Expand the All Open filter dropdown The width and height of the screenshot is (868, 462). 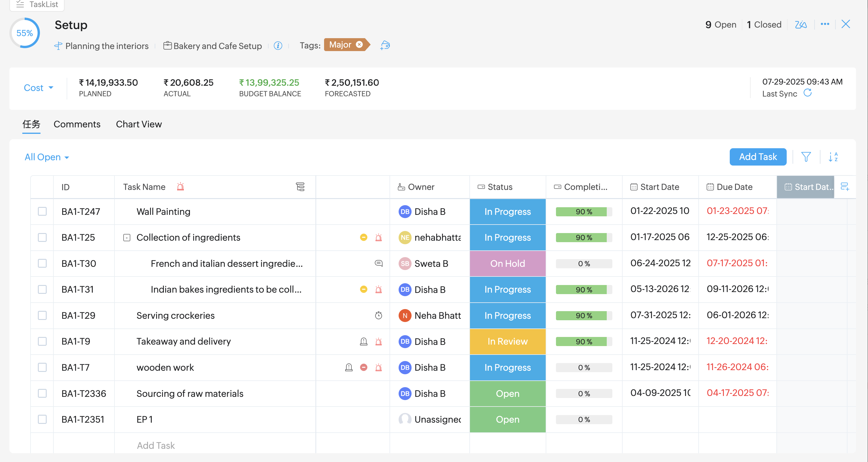coord(46,157)
